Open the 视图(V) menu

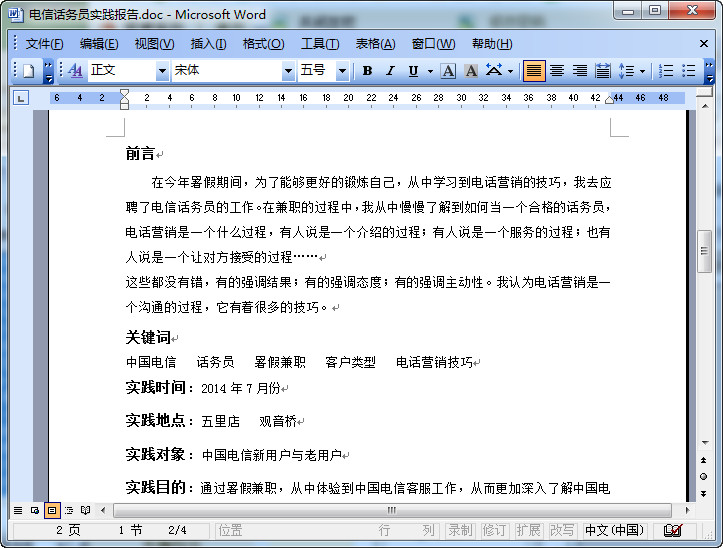154,44
